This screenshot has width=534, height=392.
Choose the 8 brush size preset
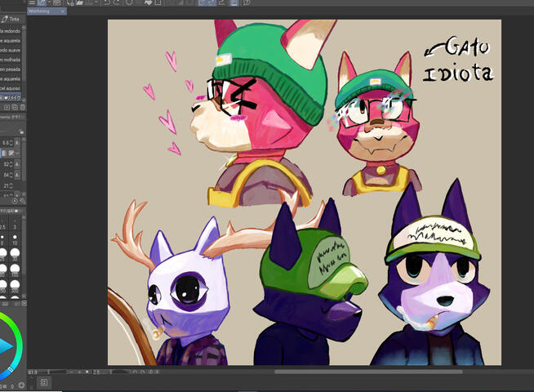click(x=2, y=240)
